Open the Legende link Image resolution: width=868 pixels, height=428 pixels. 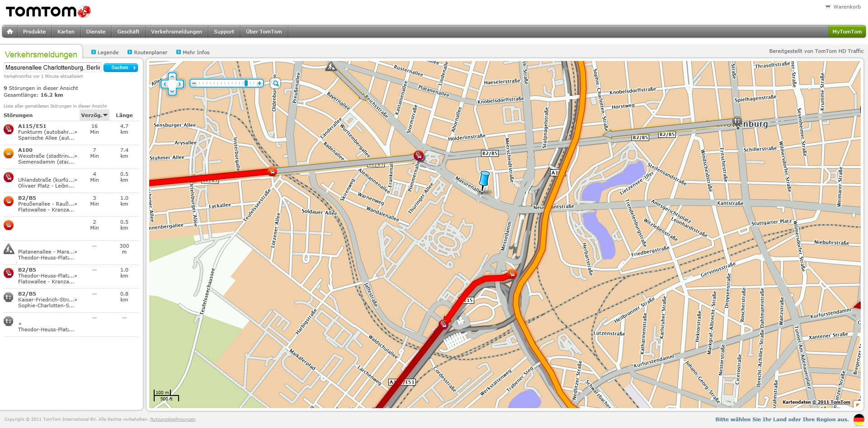point(105,52)
